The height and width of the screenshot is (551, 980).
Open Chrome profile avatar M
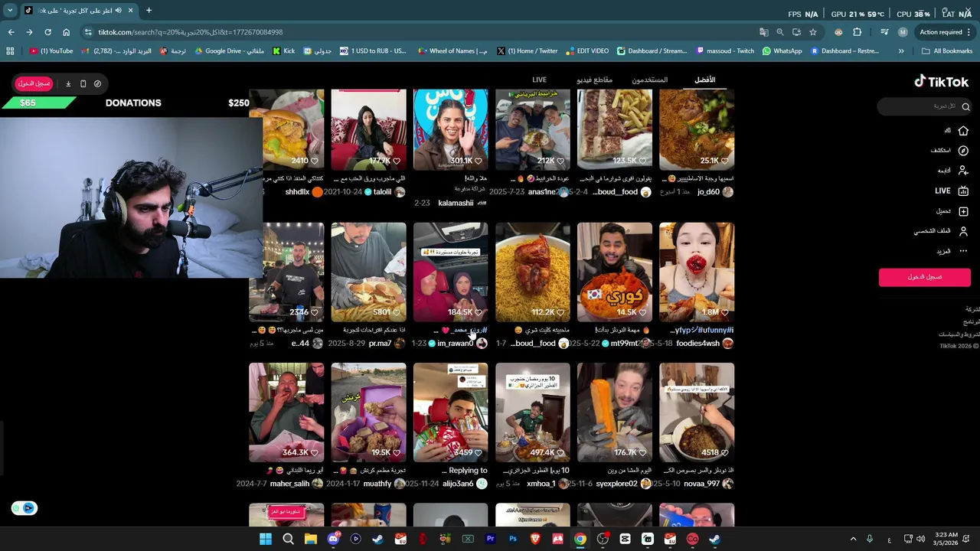(x=903, y=32)
